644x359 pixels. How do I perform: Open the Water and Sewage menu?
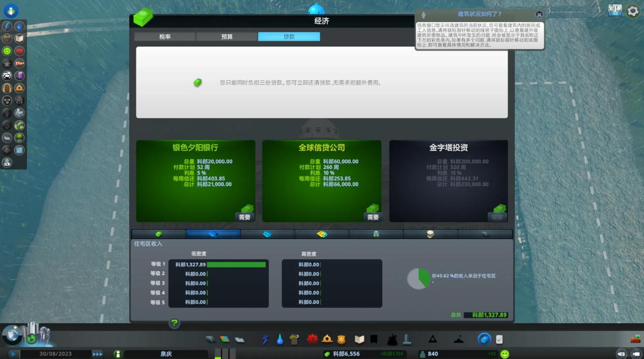pyautogui.click(x=280, y=339)
